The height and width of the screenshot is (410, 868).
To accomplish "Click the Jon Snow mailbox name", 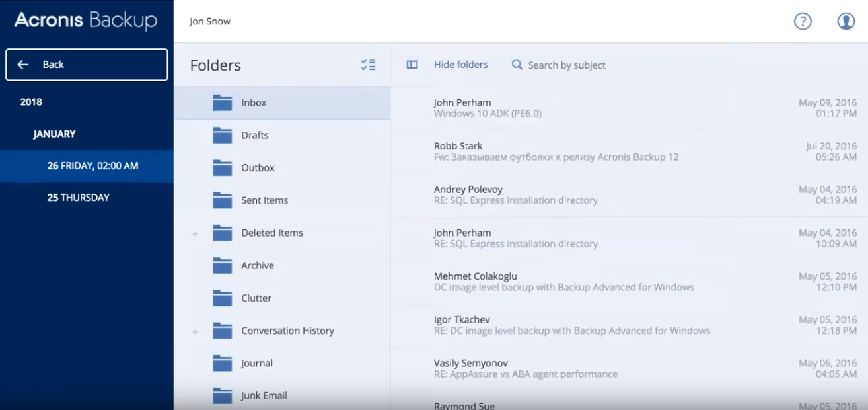I will click(210, 21).
